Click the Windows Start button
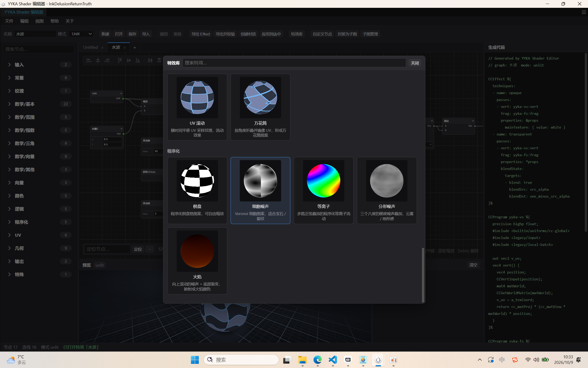588x368 pixels. tap(195, 359)
